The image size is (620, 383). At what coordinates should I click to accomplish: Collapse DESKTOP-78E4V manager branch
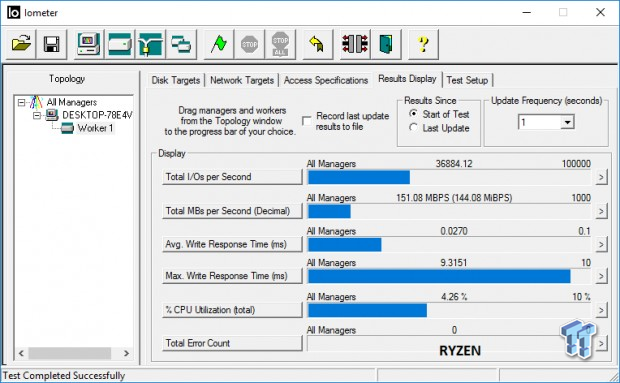click(37, 115)
